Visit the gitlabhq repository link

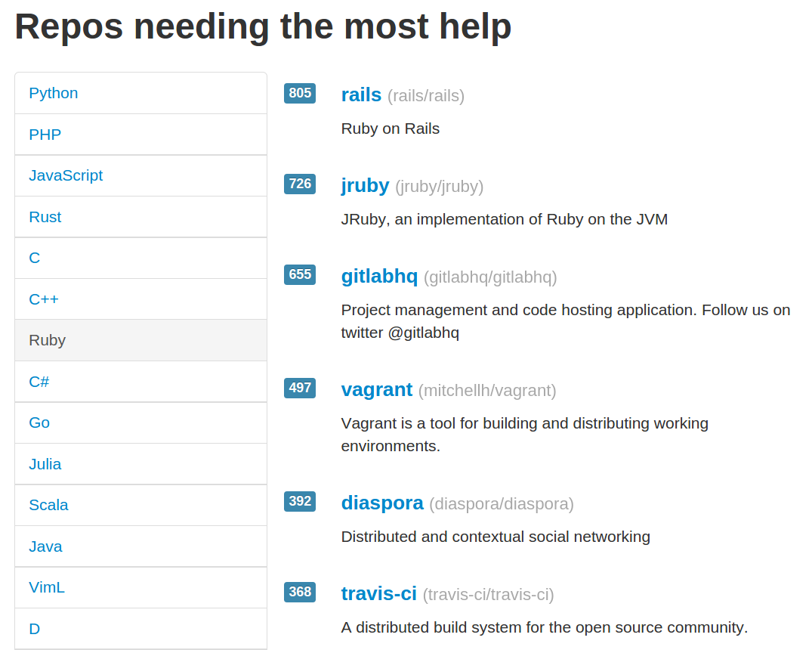pyautogui.click(x=379, y=277)
